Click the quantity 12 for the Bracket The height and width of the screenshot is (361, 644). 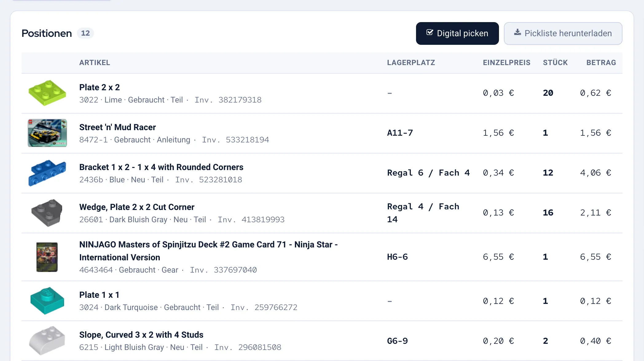click(548, 173)
